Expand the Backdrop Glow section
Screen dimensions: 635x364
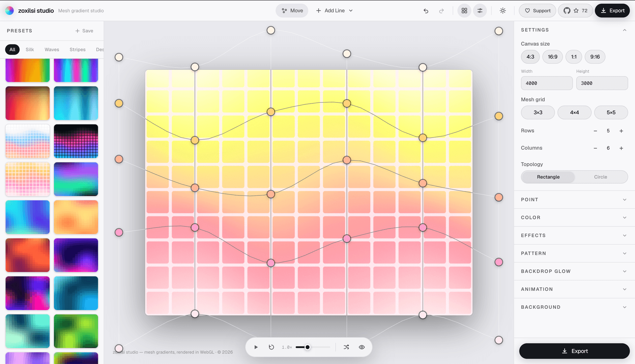pyautogui.click(x=574, y=271)
